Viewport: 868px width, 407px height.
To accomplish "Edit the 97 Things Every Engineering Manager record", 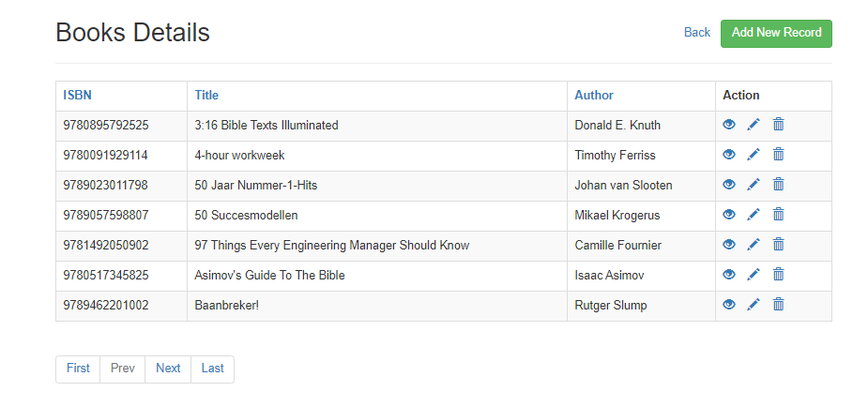I will pos(754,245).
